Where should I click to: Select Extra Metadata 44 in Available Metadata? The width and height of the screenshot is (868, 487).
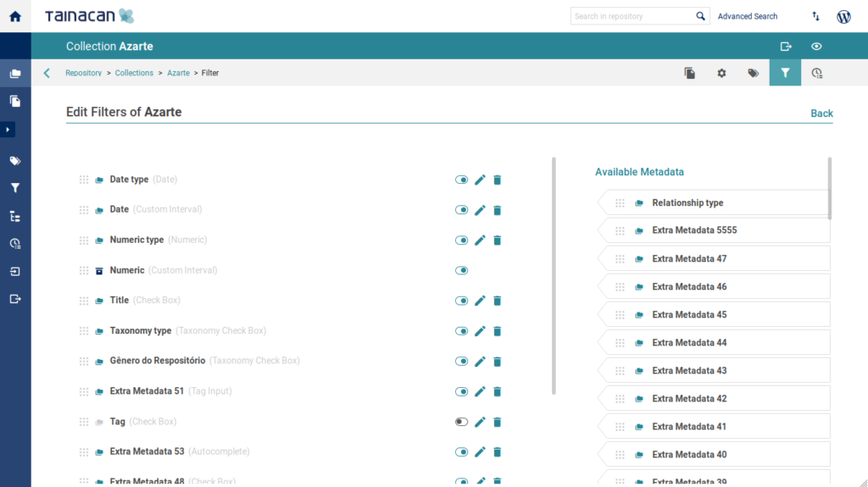point(714,342)
